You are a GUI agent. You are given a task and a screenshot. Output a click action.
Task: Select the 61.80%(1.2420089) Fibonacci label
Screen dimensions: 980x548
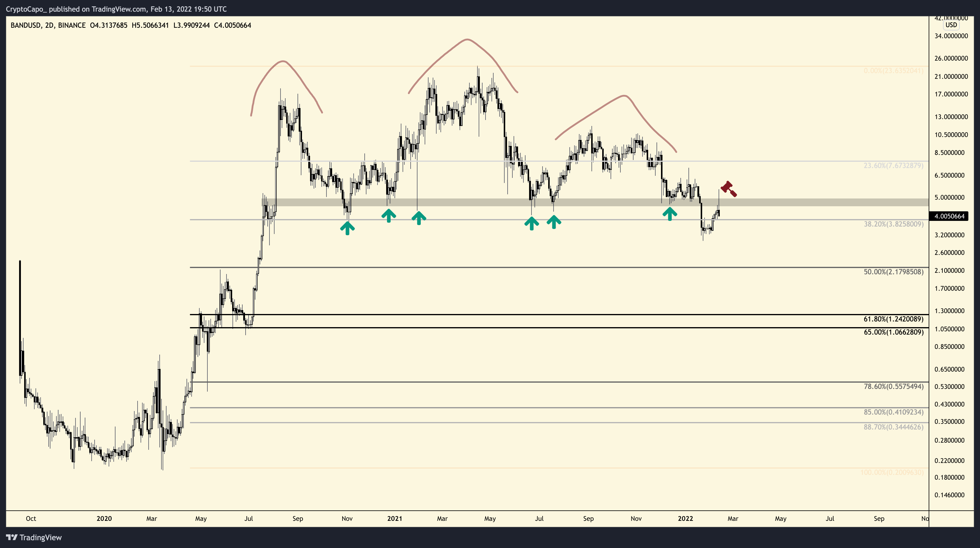(893, 319)
